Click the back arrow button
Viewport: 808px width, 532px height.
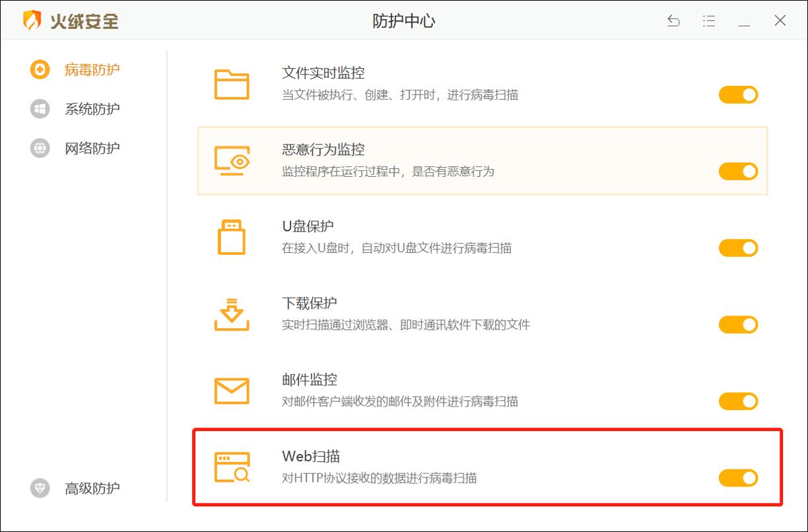click(x=673, y=20)
